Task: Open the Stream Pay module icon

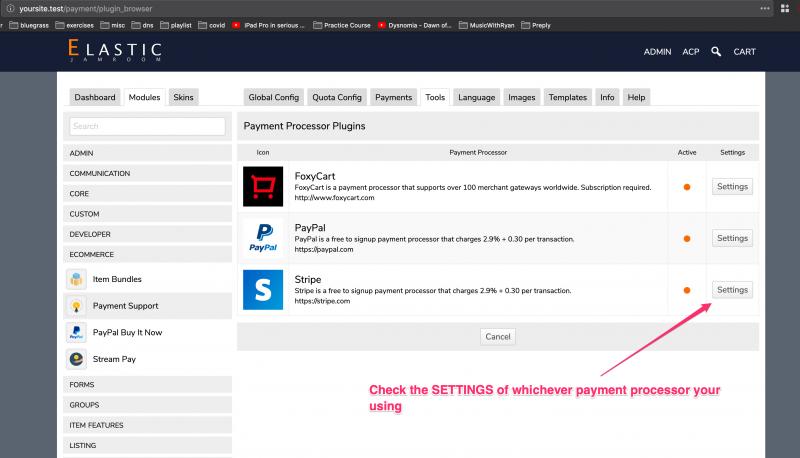Action: click(76, 359)
